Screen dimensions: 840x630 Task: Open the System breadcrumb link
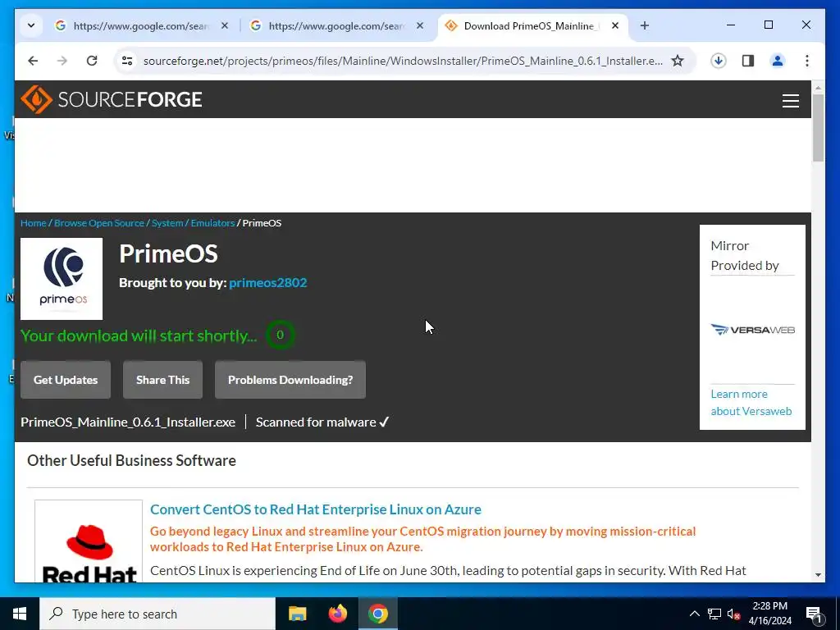click(x=167, y=223)
